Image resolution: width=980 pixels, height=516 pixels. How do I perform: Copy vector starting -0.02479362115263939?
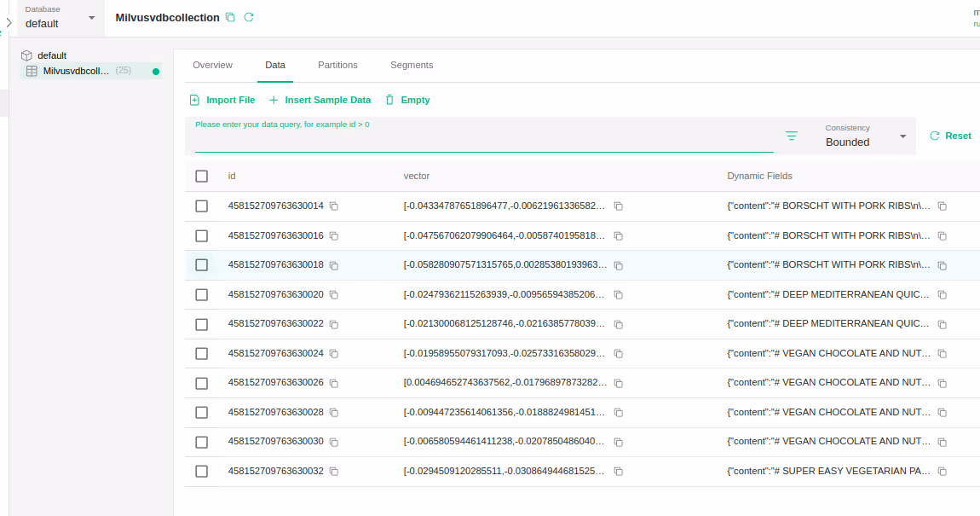click(x=618, y=294)
